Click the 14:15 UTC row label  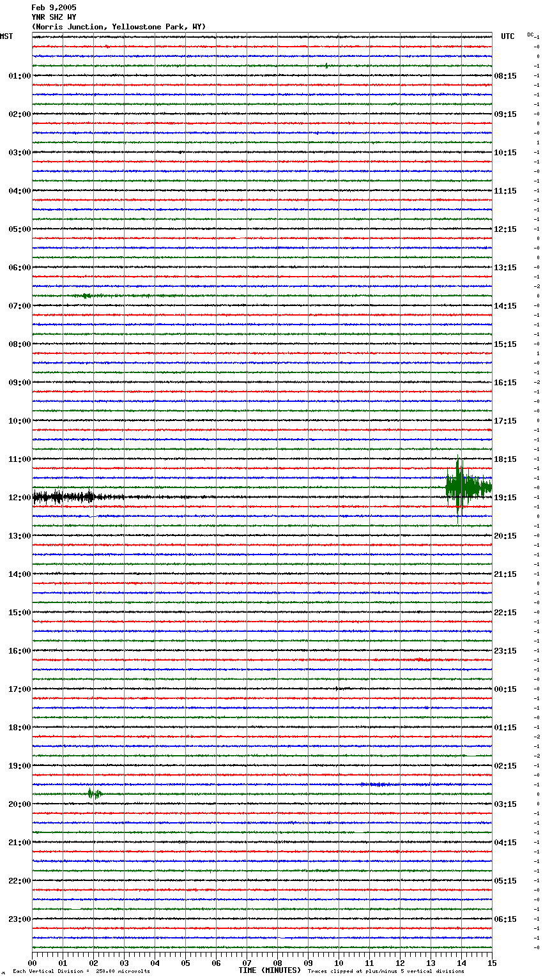[x=505, y=306]
